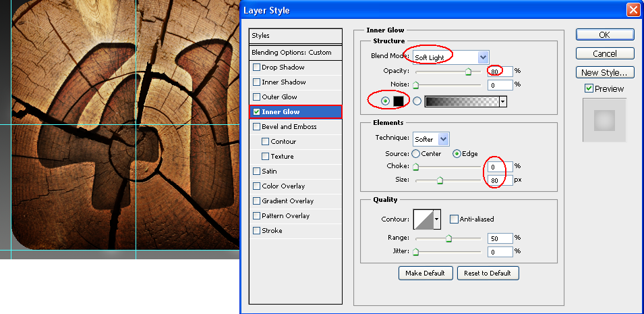Click the black glow color swatch
Screen dimensions: 644x314
pos(399,101)
